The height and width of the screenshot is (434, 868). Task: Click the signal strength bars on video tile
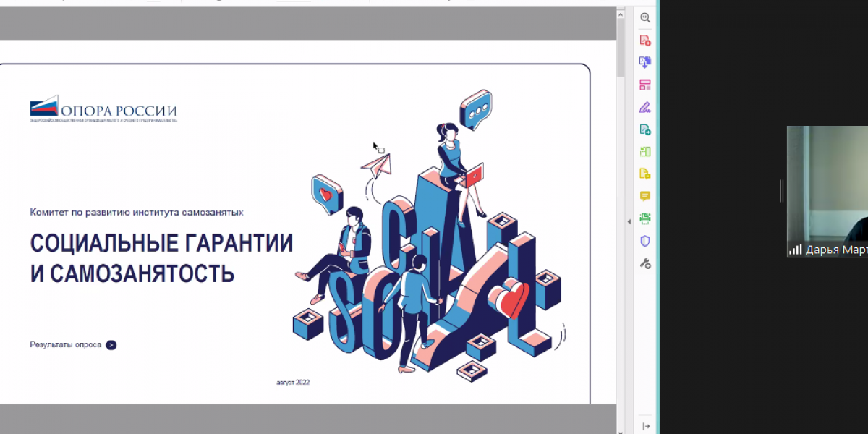pos(796,250)
